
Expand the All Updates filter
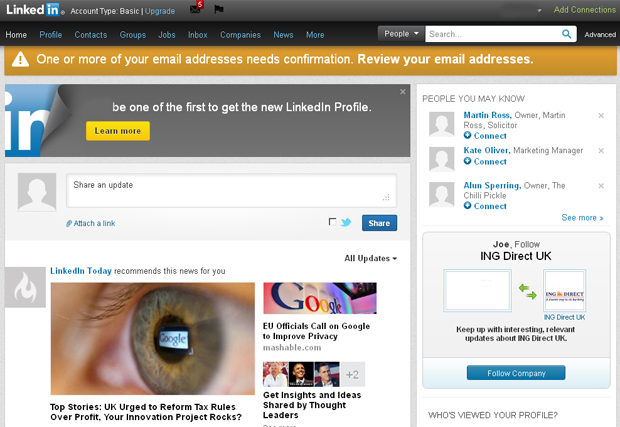(x=370, y=258)
